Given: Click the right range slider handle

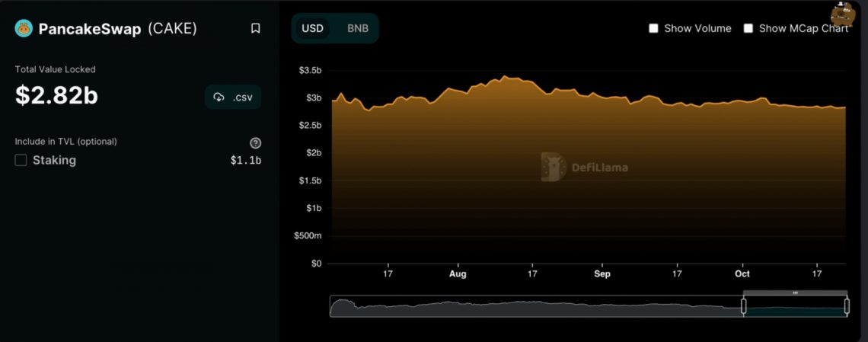Looking at the screenshot, I should tap(847, 306).
